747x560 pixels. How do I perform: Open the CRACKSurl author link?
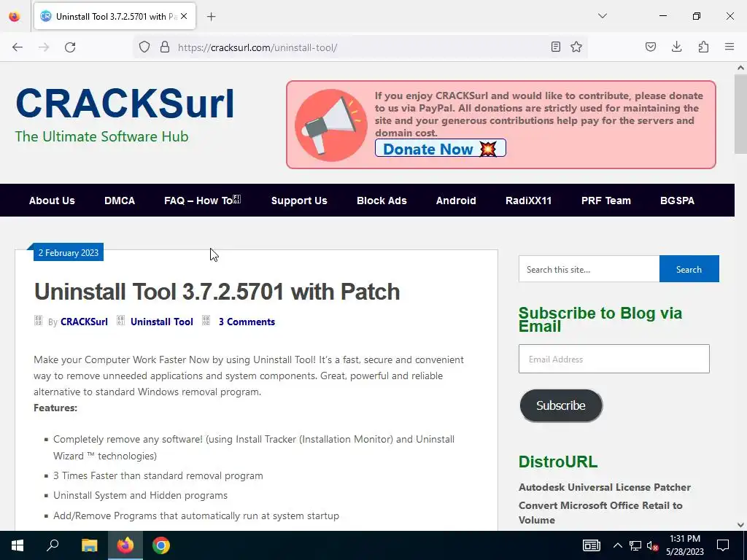point(84,322)
